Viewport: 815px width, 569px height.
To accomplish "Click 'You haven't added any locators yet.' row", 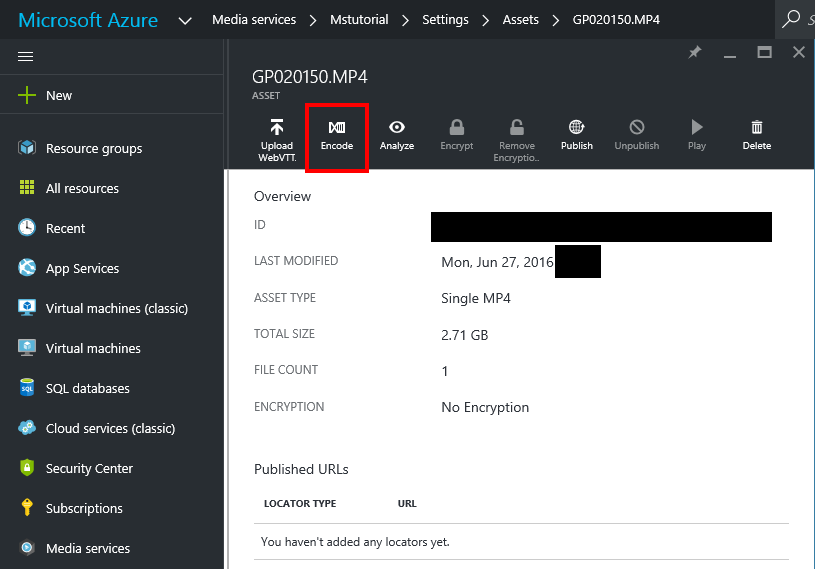I will (521, 542).
